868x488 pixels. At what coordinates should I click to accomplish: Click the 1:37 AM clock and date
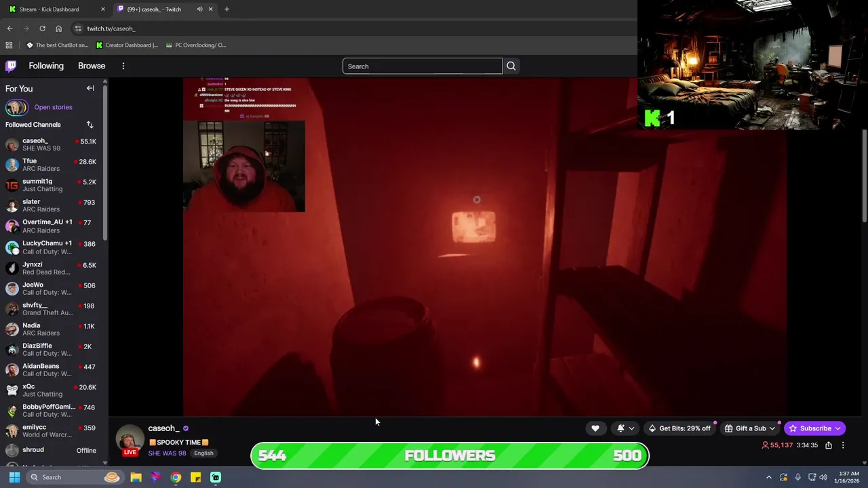[849, 477]
